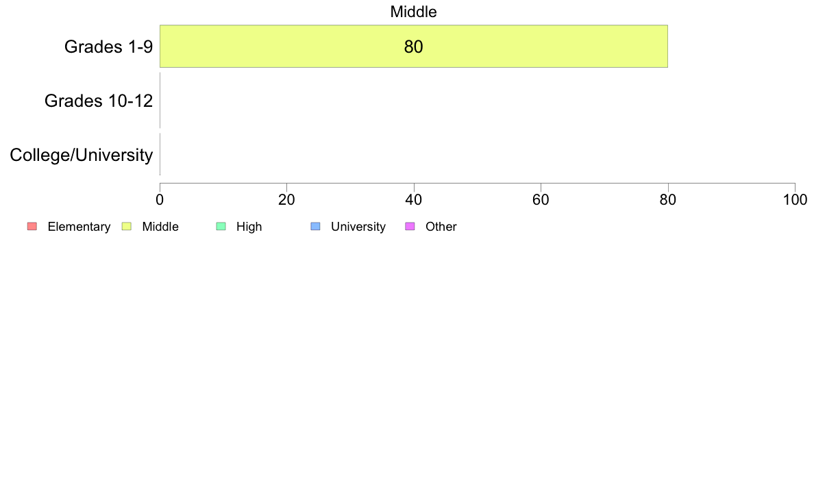Select the Middle legend label

(x=160, y=227)
